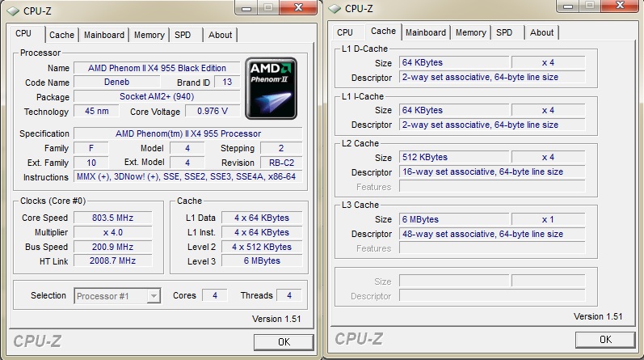
Task: Select the SPD tab in left CPU-Z window
Action: point(183,35)
